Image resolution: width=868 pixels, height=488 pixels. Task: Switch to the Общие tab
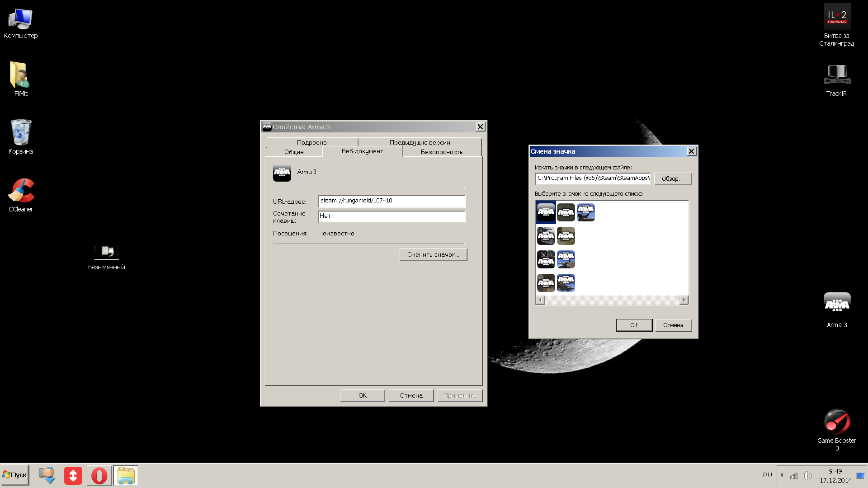click(x=294, y=152)
